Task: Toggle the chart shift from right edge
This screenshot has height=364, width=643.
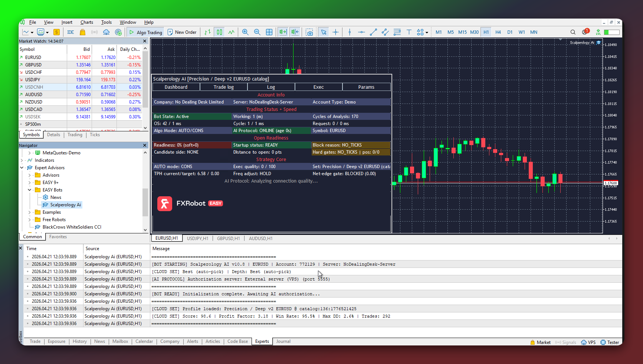Action: [x=295, y=32]
